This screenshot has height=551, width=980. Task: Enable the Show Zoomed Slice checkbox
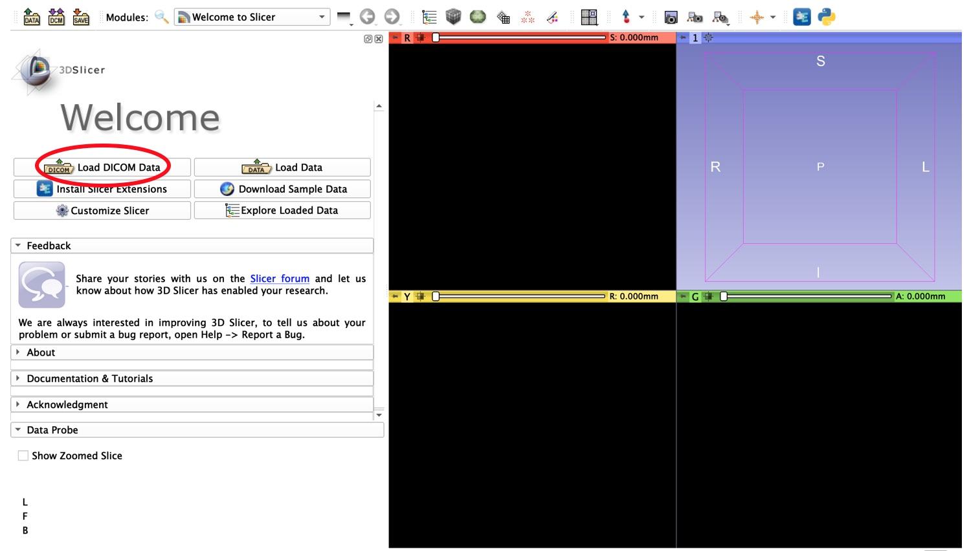[23, 455]
